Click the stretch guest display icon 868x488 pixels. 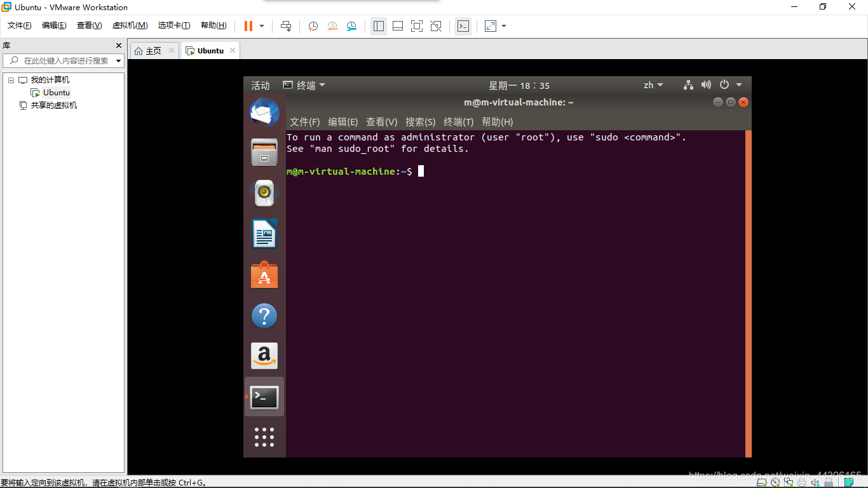[x=491, y=26]
